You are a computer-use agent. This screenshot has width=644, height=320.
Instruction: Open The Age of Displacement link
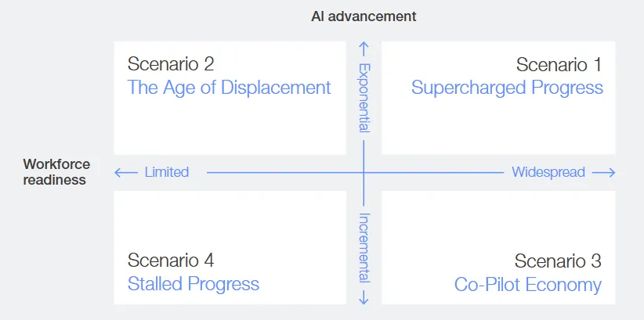pos(229,87)
